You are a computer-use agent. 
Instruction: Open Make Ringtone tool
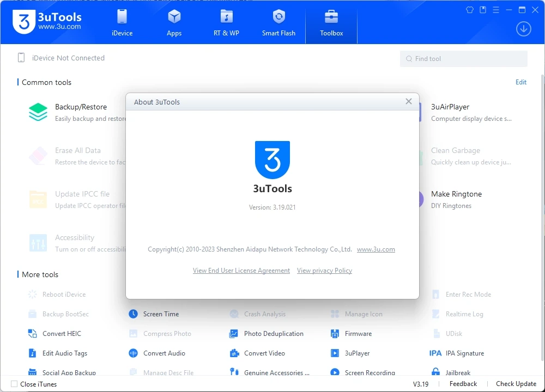[456, 199]
